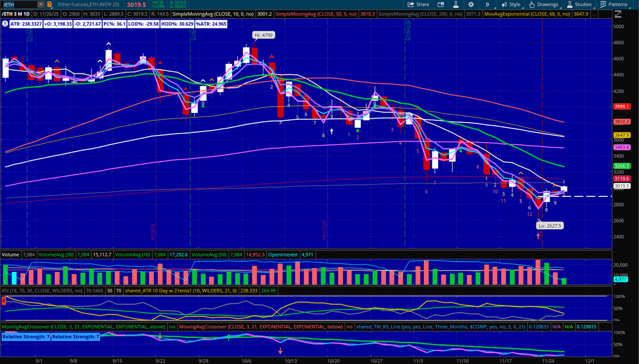Open the Share menu icon

tap(412, 4)
